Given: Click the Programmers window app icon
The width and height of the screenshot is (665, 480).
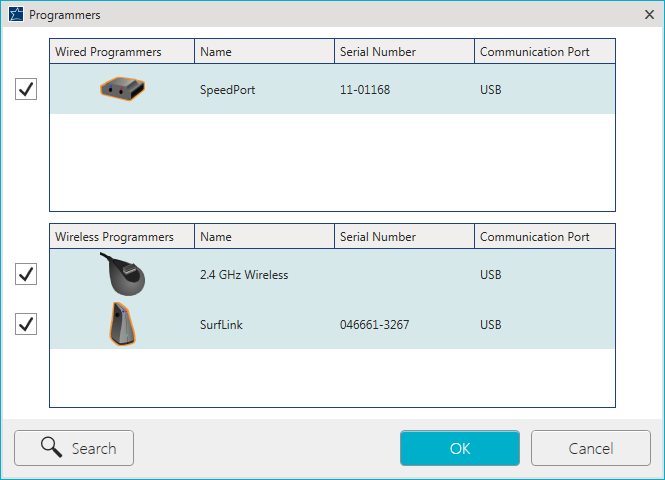Looking at the screenshot, I should click(16, 14).
